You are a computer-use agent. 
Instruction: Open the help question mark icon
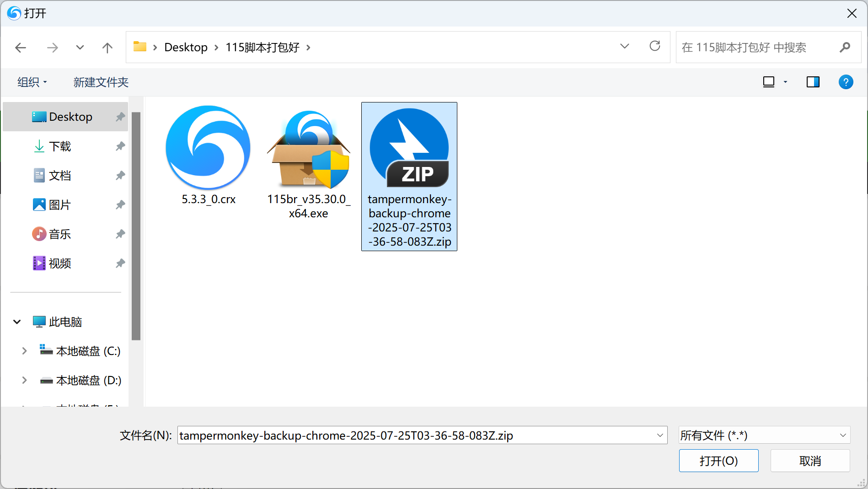click(x=846, y=82)
